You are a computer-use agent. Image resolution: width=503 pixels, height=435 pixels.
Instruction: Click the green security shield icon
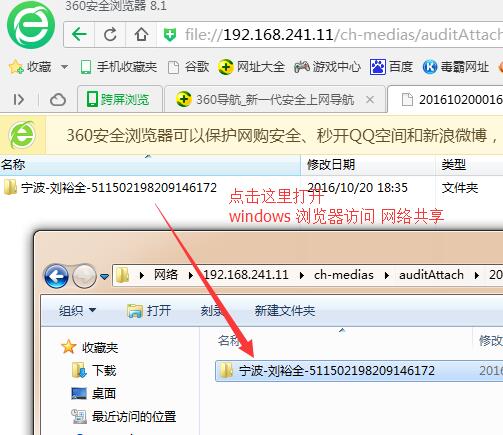click(170, 34)
